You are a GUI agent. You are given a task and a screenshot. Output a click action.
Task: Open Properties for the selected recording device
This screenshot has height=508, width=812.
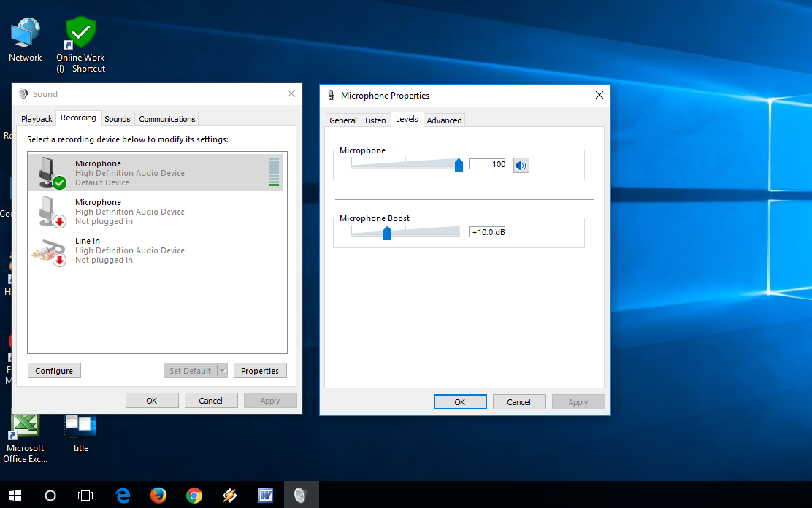(260, 370)
